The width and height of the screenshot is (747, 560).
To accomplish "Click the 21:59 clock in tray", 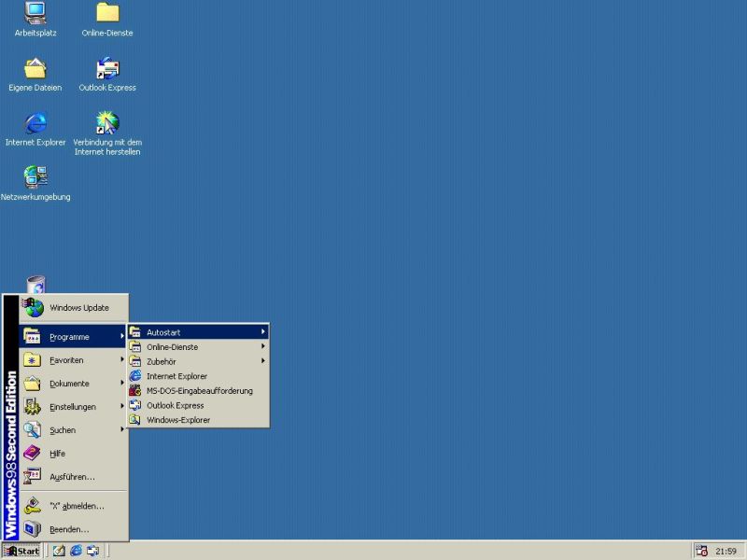I will click(726, 552).
